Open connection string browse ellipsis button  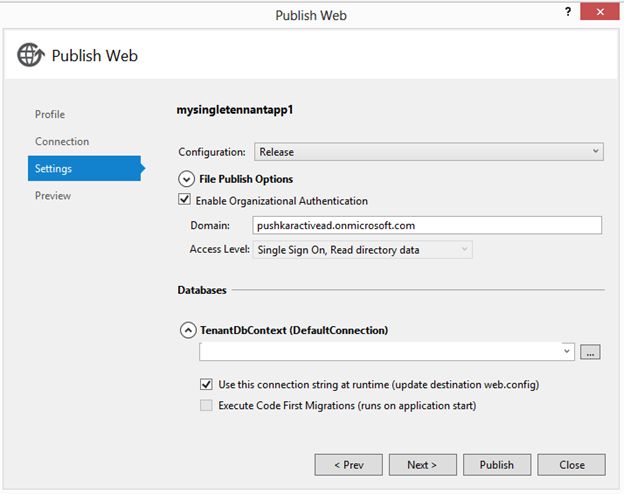[x=590, y=352]
